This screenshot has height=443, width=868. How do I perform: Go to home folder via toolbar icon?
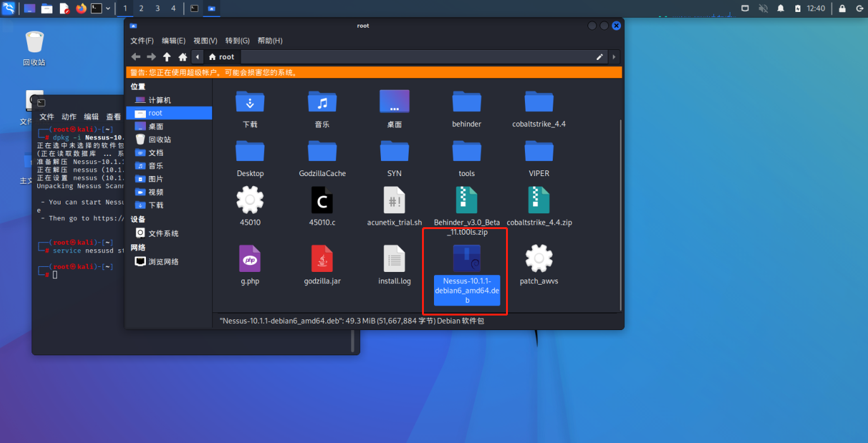click(183, 57)
